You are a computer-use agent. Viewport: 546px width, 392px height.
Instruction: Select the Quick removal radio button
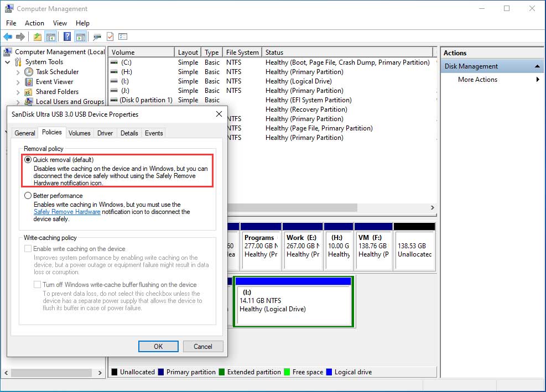coord(28,160)
